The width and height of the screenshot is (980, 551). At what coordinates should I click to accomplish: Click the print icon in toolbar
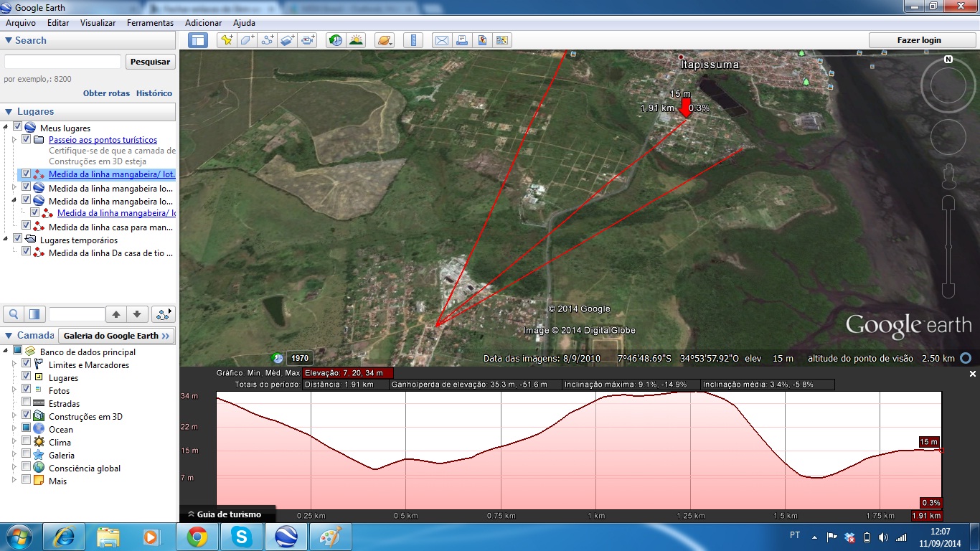click(462, 40)
